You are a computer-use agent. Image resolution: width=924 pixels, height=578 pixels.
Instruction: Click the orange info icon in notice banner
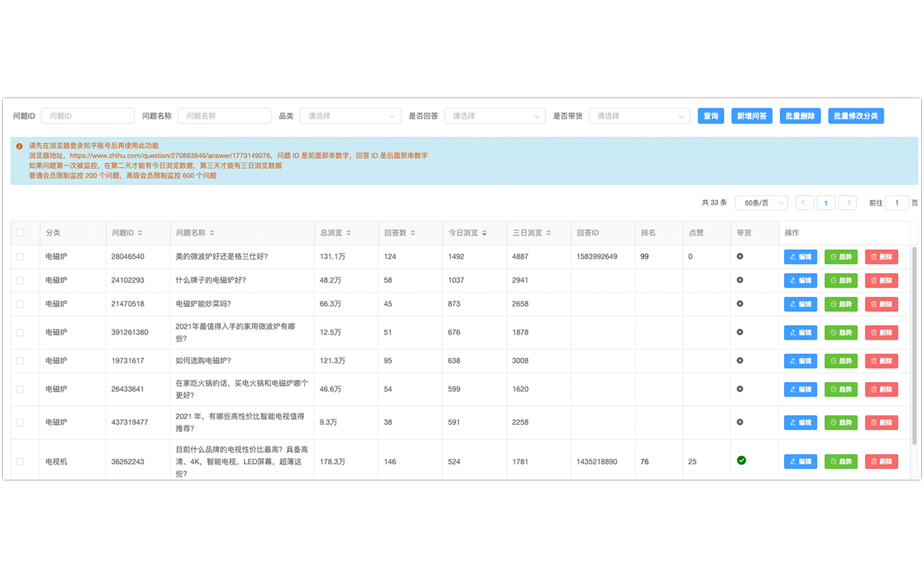pos(19,146)
